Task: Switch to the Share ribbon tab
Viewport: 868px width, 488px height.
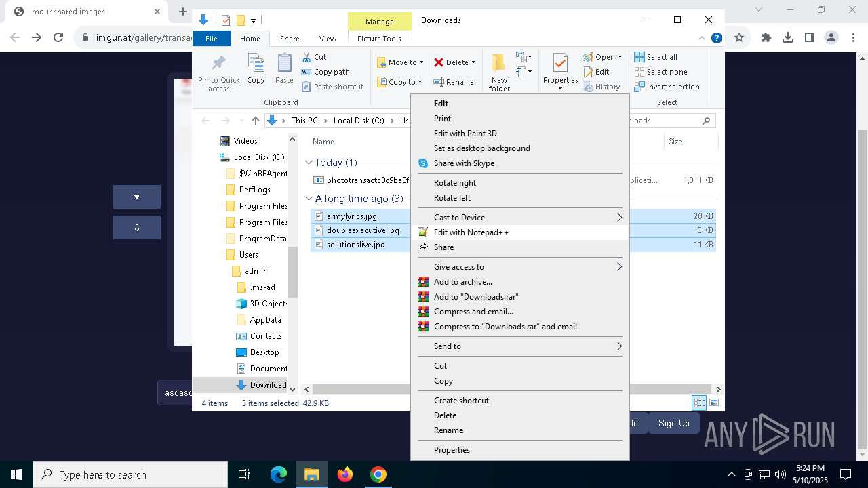Action: [x=290, y=39]
